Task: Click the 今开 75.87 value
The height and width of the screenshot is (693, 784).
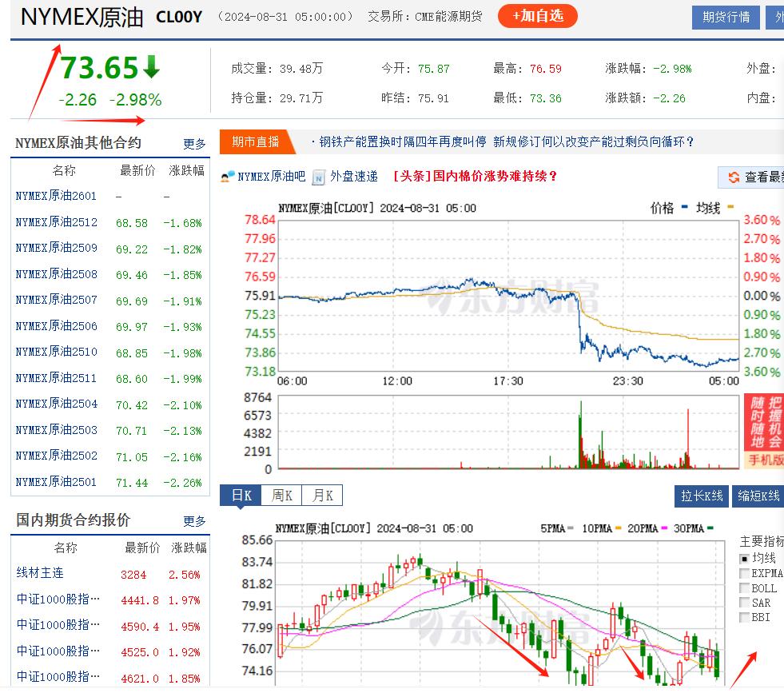Action: tap(433, 69)
